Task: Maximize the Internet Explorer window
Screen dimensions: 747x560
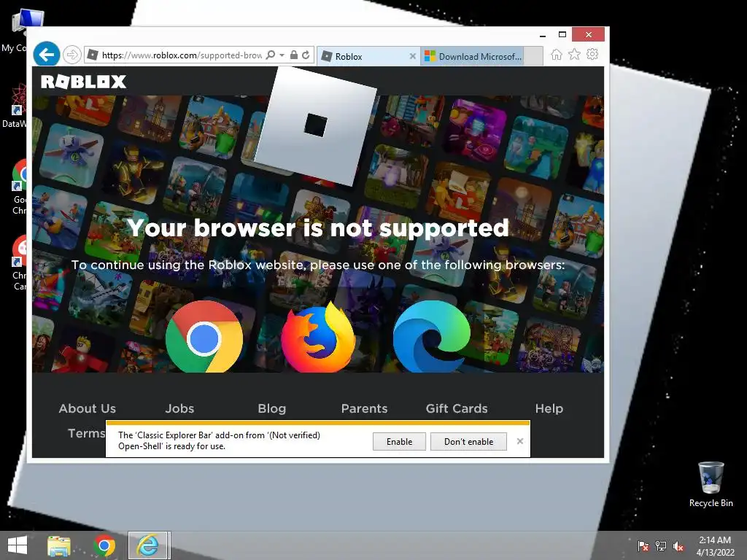Action: [x=562, y=34]
